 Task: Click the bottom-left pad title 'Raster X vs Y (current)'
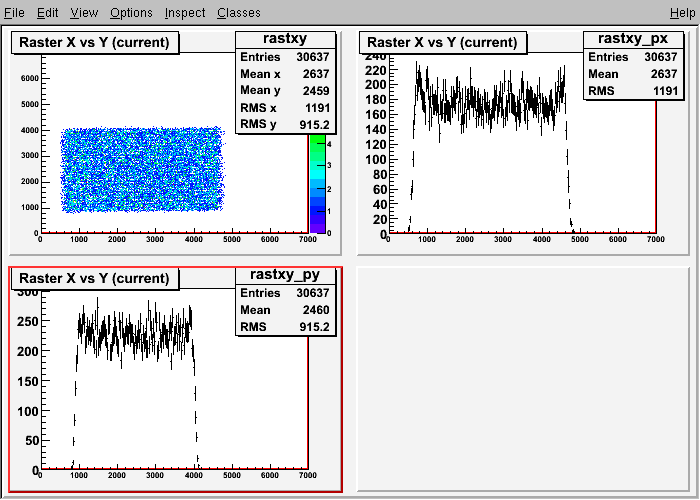click(x=95, y=278)
